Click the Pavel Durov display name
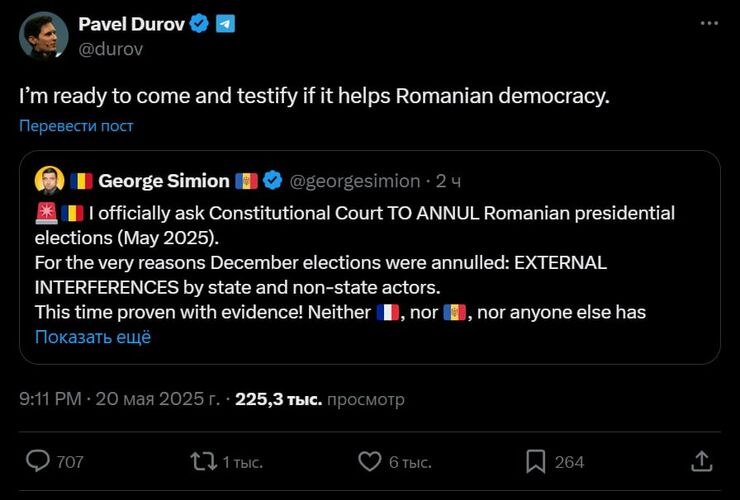Image resolution: width=740 pixels, height=500 pixels. (131, 24)
